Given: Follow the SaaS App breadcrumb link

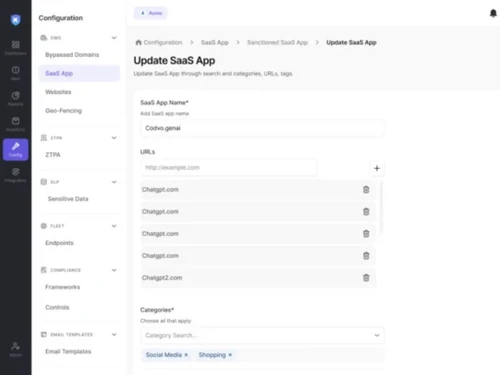Looking at the screenshot, I should [215, 42].
